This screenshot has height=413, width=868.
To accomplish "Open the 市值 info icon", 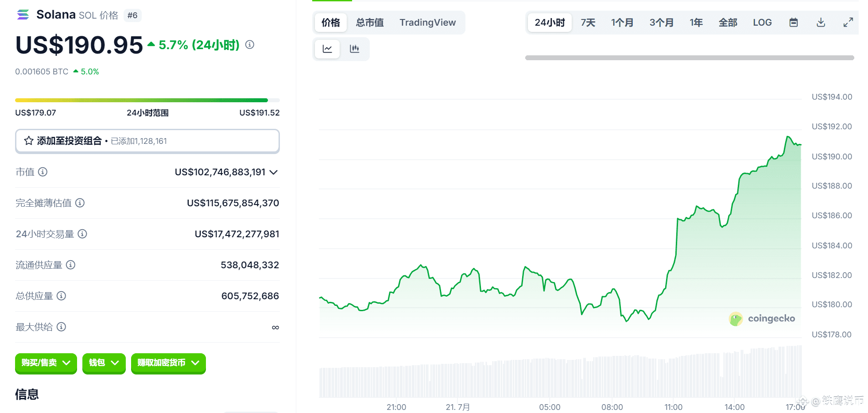I will click(43, 172).
